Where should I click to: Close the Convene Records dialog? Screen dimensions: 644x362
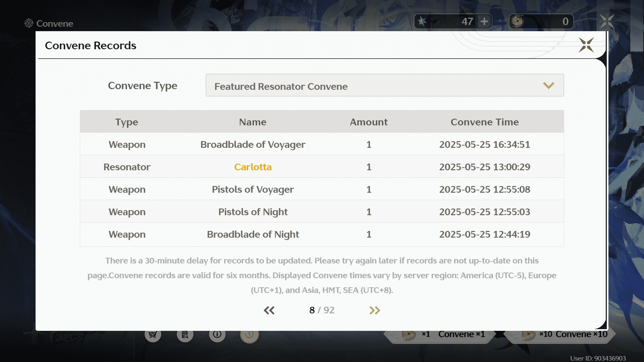point(586,45)
